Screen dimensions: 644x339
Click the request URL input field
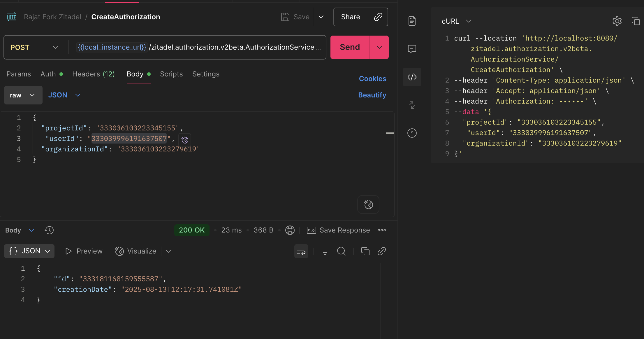[198, 47]
